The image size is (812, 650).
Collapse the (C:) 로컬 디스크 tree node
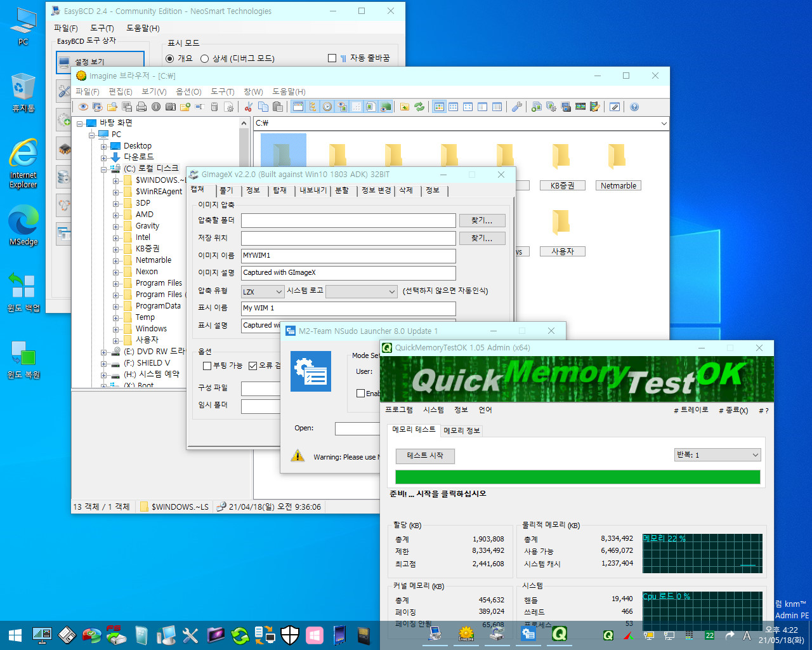click(x=103, y=169)
